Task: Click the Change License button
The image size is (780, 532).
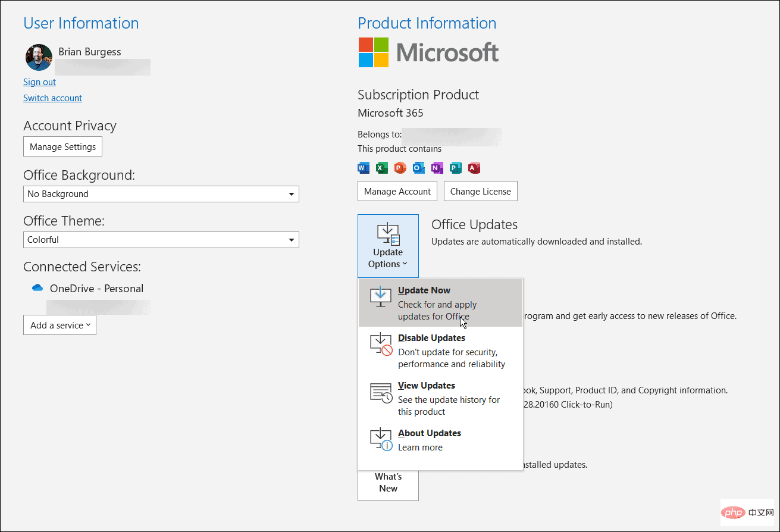Action: pyautogui.click(x=481, y=191)
